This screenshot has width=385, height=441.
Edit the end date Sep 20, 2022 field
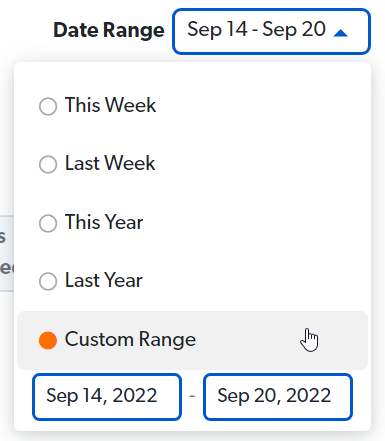(x=278, y=397)
